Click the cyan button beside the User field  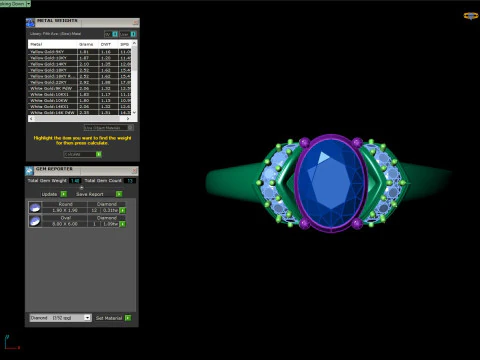pyautogui.click(x=133, y=34)
